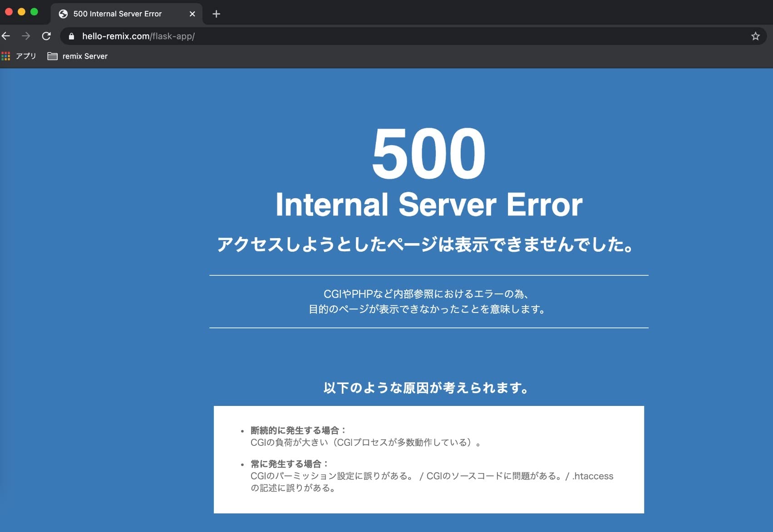Click the white error-causes panel
773x532 pixels.
tap(429, 459)
